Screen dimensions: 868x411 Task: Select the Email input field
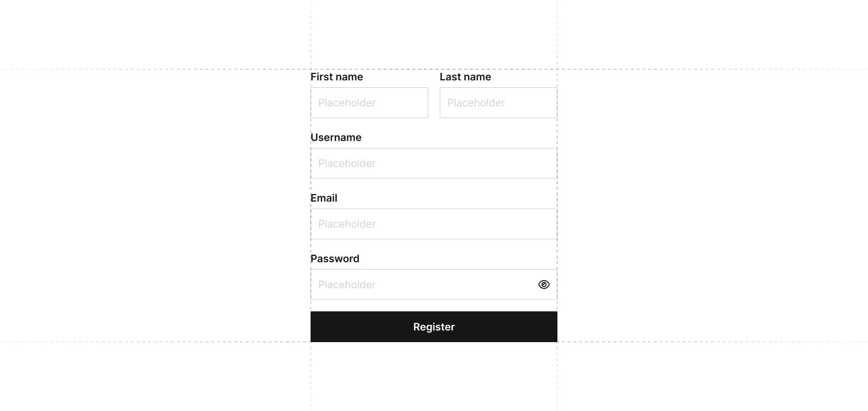[x=433, y=224]
